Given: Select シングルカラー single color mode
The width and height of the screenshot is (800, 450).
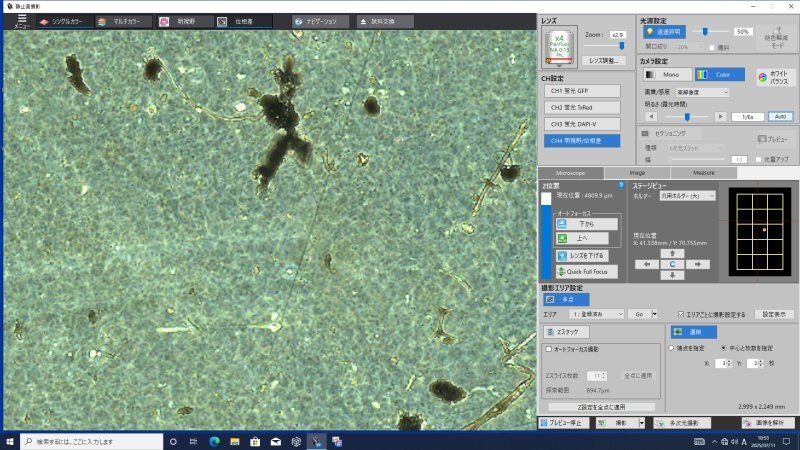Looking at the screenshot, I should (65, 21).
